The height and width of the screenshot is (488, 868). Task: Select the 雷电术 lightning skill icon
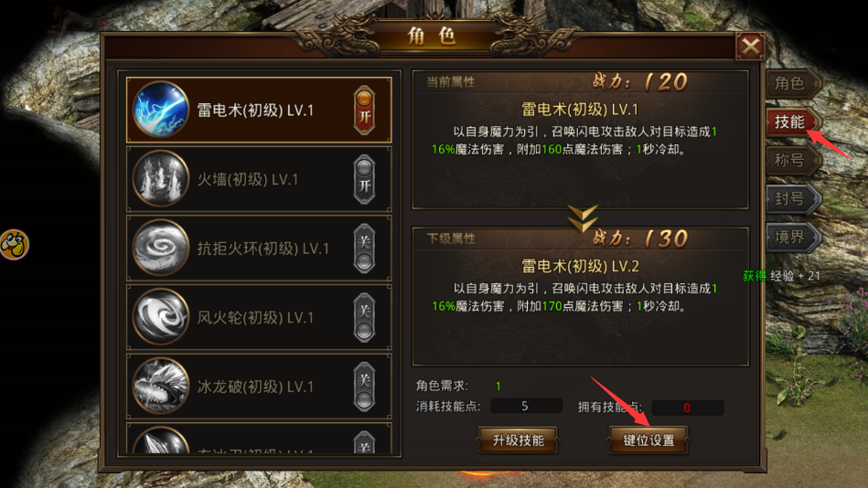pos(161,110)
